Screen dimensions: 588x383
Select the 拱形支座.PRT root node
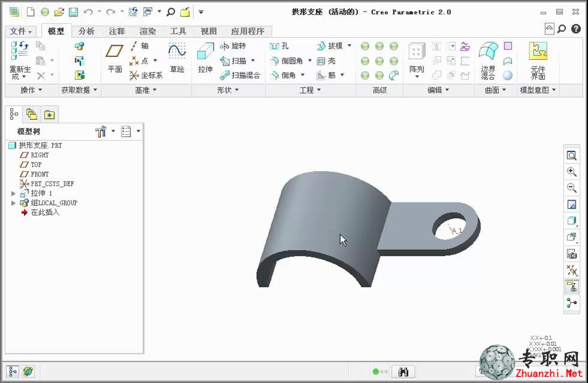35,145
